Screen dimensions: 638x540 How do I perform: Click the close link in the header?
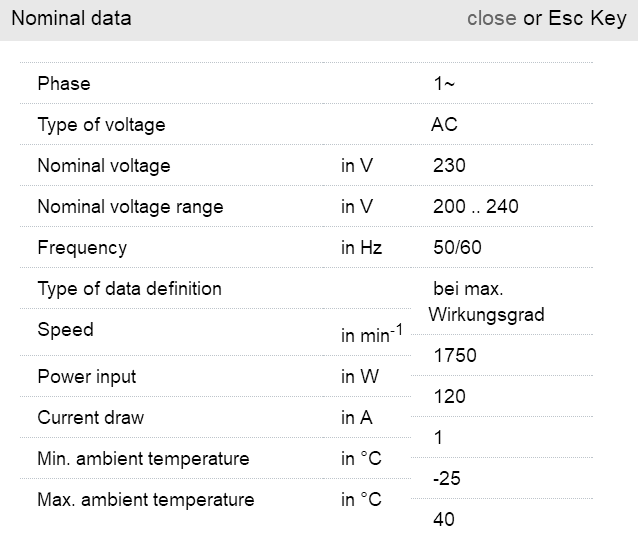tap(491, 19)
